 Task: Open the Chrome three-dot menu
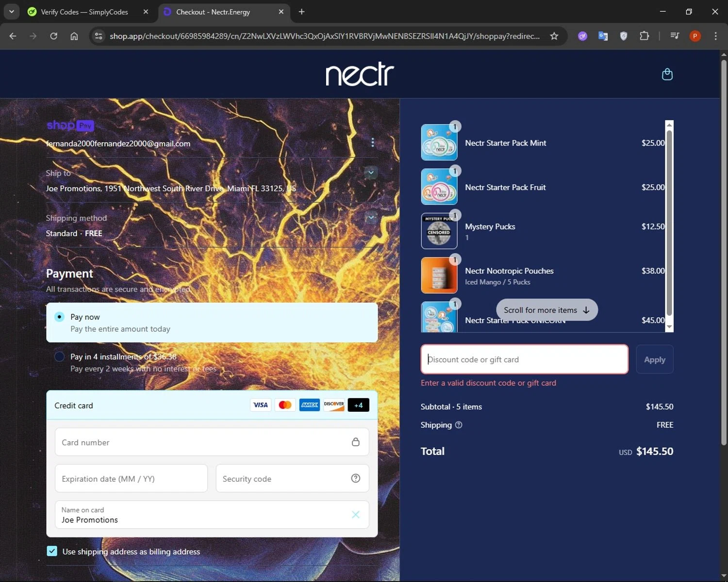point(715,36)
